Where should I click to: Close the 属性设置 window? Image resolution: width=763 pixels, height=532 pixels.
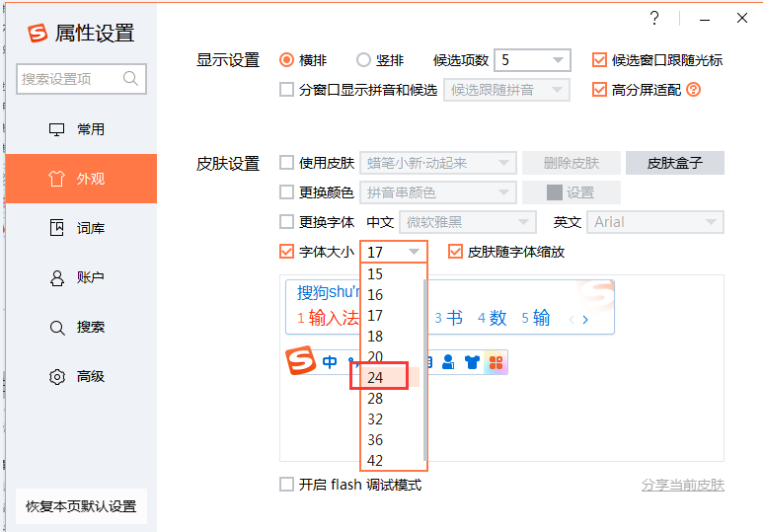(742, 19)
